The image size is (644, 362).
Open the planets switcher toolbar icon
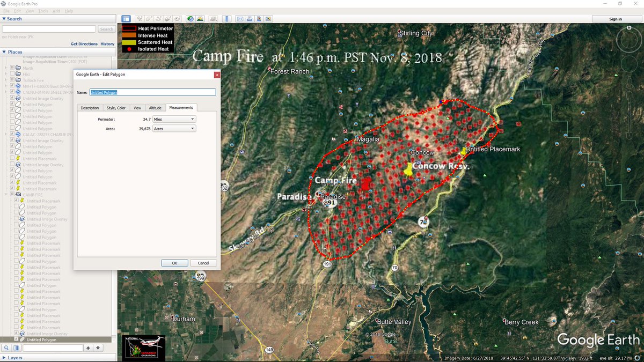(214, 19)
